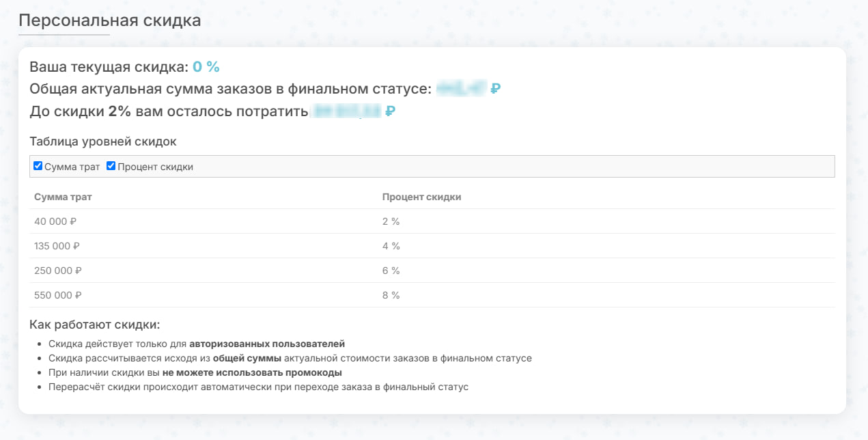Click the 550 000 ₽ table cell
The height and width of the screenshot is (440, 868).
click(58, 295)
